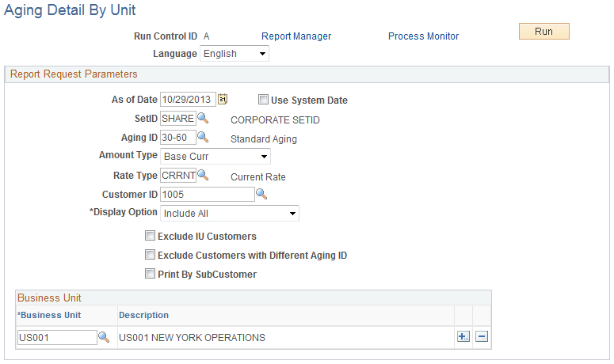The image size is (614, 364).
Task: Go to Process Monitor
Action: (423, 36)
